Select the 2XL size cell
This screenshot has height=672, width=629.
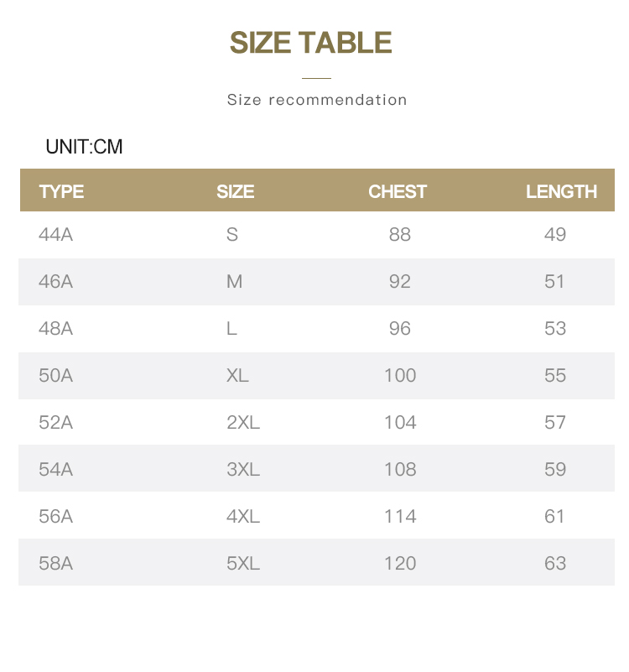pos(243,423)
